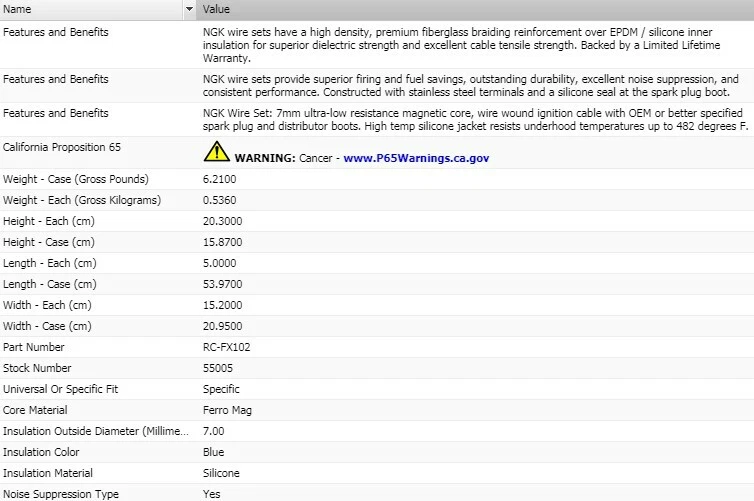Click the Name column header
The height and width of the screenshot is (501, 754).
point(91,9)
